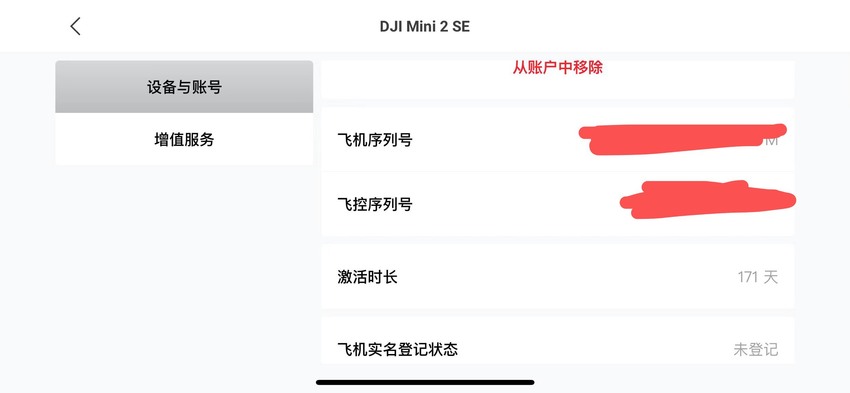This screenshot has height=393, width=850.
Task: Click the 飞机序列号 label
Action: tap(375, 140)
